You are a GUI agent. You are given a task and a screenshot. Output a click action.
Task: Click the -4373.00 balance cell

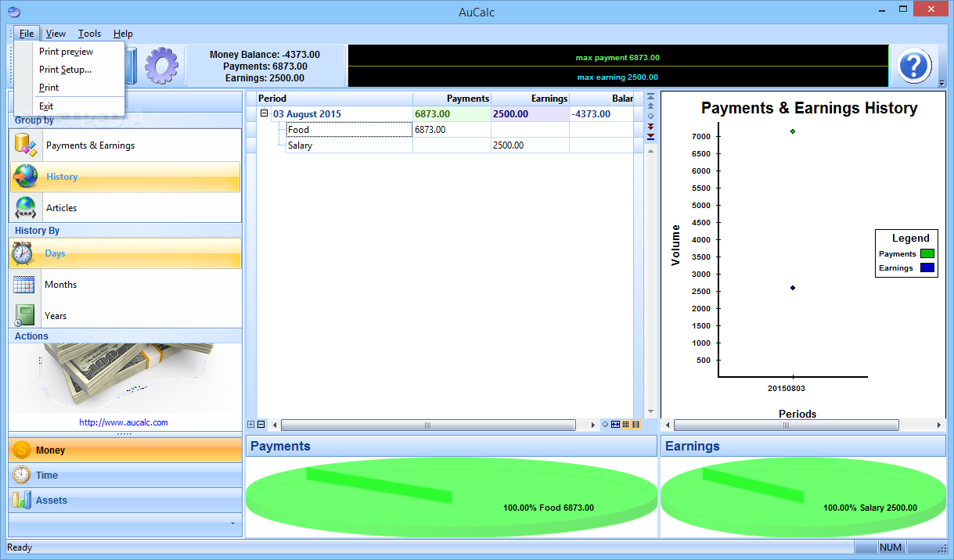click(601, 114)
